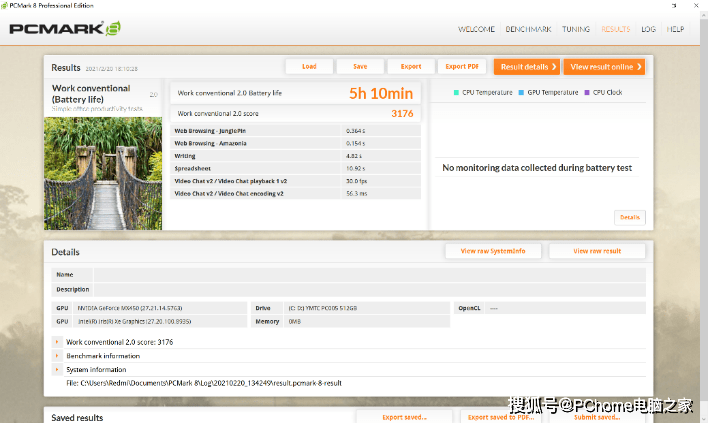
Task: Open the WELCOME tab
Action: tap(476, 29)
